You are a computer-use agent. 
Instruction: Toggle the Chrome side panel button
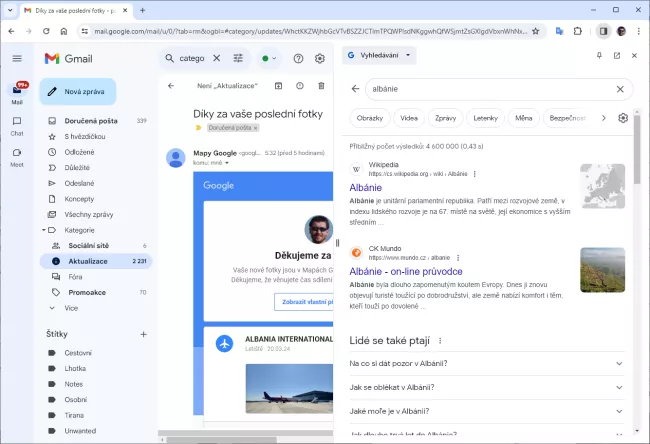pos(602,31)
